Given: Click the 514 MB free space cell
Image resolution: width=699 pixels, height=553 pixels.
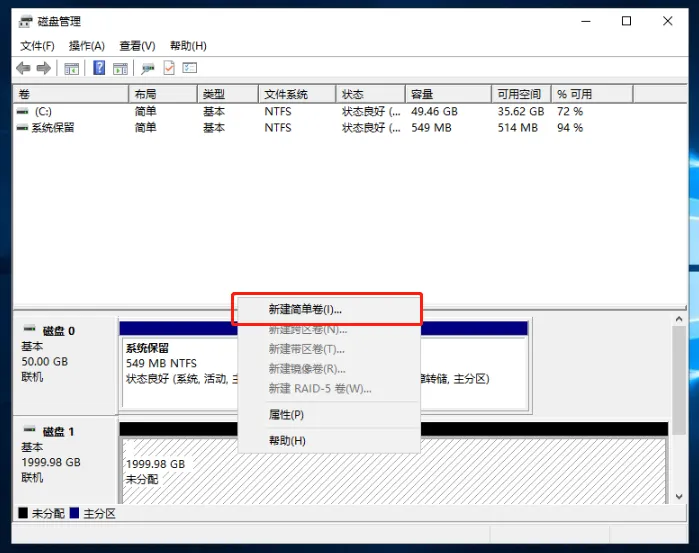Looking at the screenshot, I should (x=518, y=128).
